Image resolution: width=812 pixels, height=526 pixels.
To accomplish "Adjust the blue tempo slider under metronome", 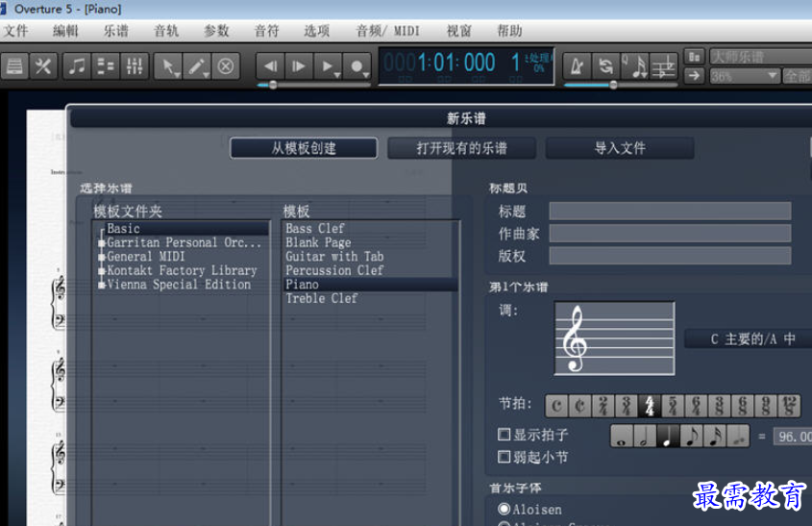I will pos(613,85).
